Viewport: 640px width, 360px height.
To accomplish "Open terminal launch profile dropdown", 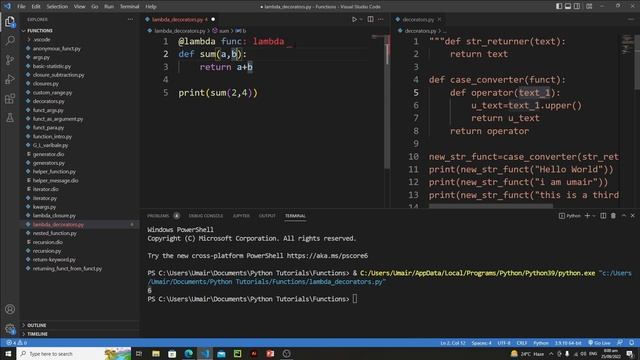I will (594, 216).
